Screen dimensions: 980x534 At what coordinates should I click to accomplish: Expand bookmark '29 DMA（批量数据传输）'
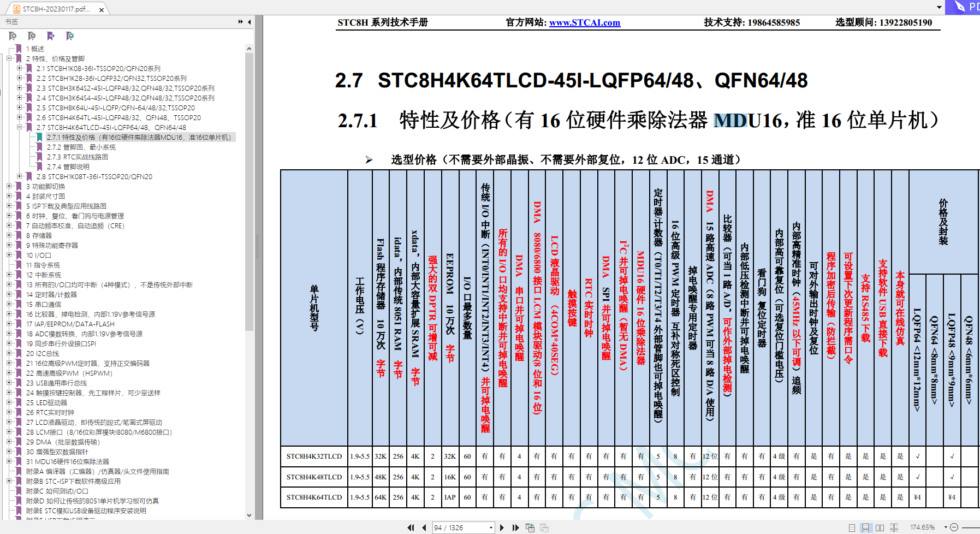click(x=9, y=442)
